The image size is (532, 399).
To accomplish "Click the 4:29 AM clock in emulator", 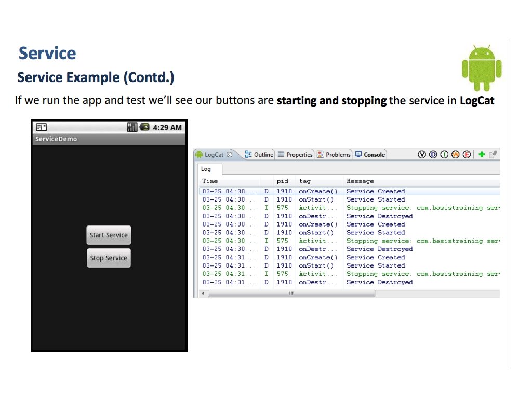I will tap(167, 128).
